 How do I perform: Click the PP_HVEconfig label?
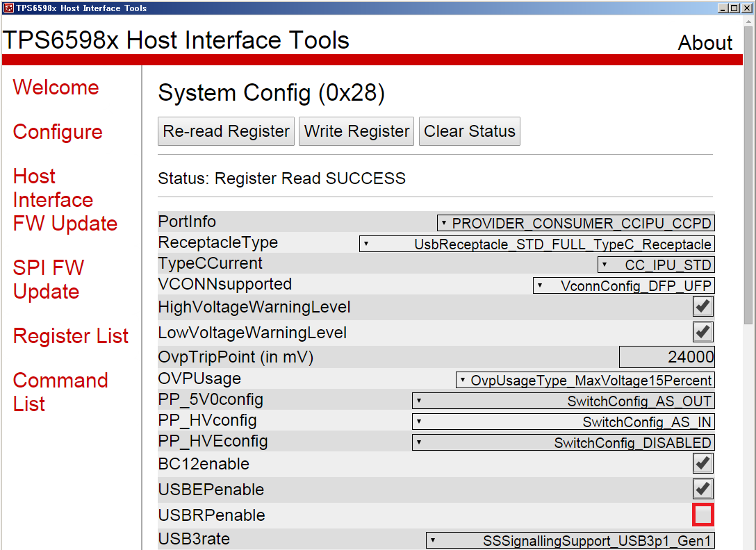[x=213, y=441]
